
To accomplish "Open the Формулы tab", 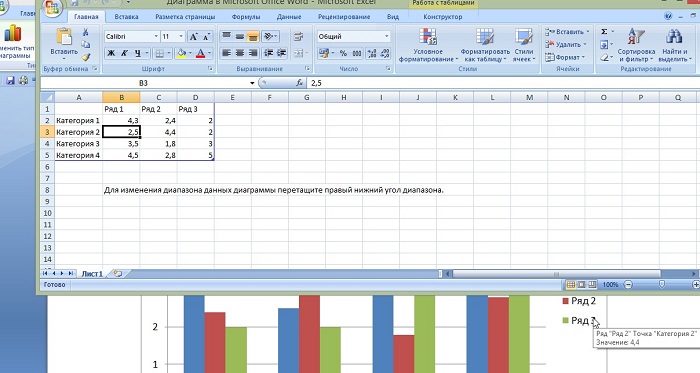I will pyautogui.click(x=246, y=17).
